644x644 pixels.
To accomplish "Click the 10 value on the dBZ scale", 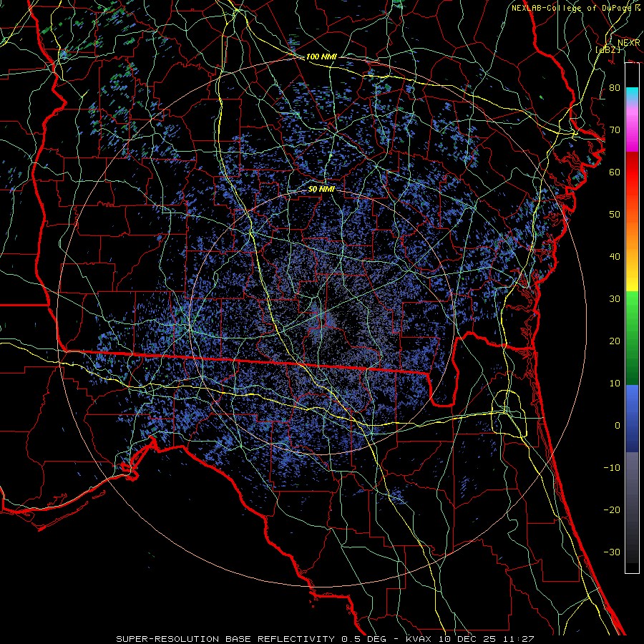I will click(615, 384).
